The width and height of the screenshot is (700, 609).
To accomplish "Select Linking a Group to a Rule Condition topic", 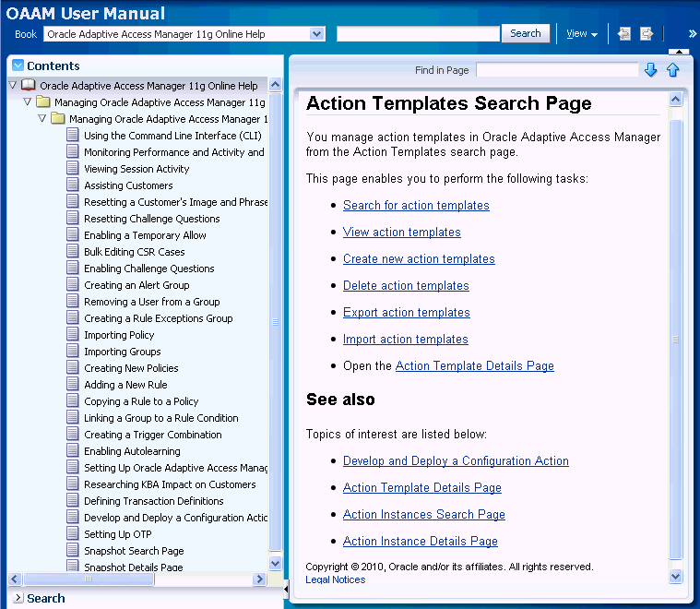I will point(161,418).
